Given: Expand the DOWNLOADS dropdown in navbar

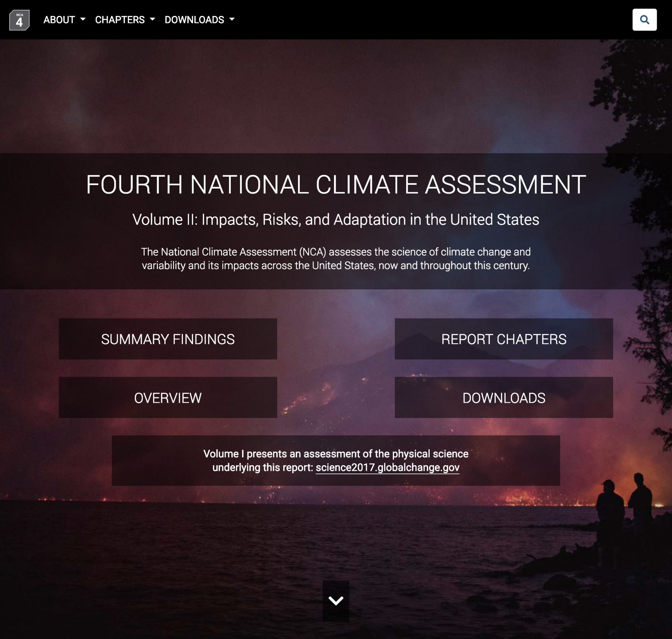Looking at the screenshot, I should click(199, 20).
